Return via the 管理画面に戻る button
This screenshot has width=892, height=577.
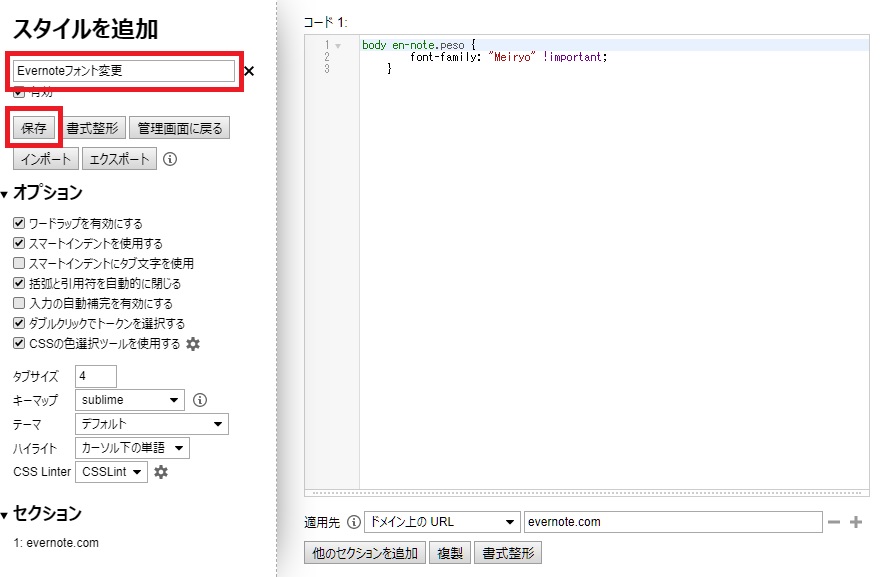point(179,128)
